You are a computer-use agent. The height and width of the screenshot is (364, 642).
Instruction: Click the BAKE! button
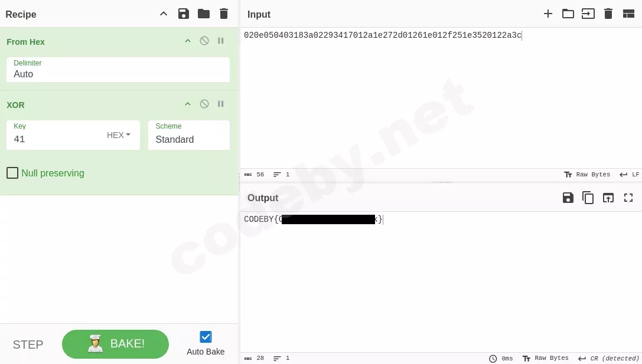(x=115, y=344)
